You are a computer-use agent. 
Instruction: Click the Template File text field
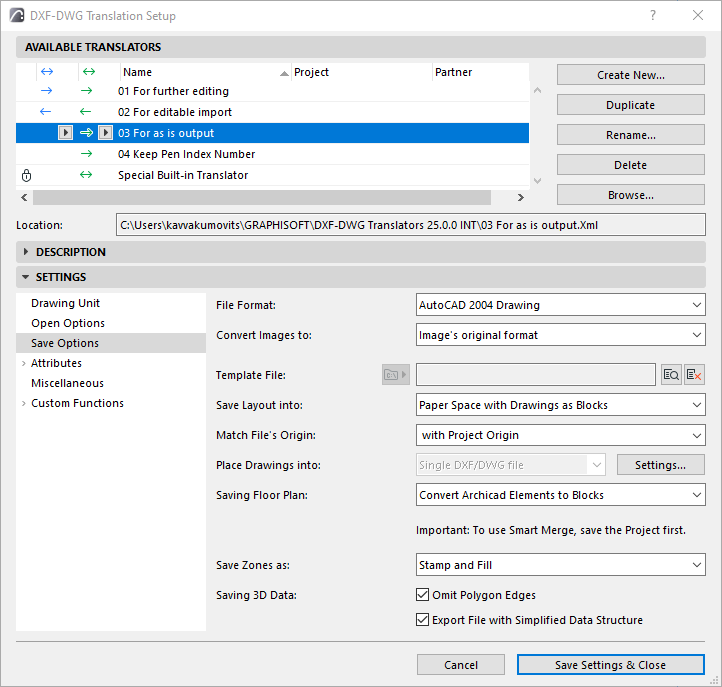pos(536,375)
